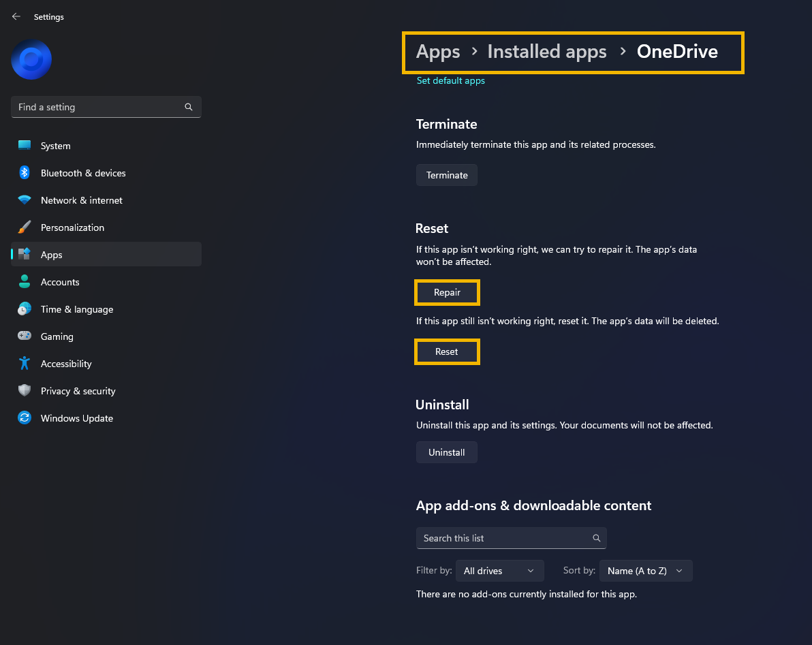
Task: Click the Windows Update refresh icon
Action: [x=25, y=418]
